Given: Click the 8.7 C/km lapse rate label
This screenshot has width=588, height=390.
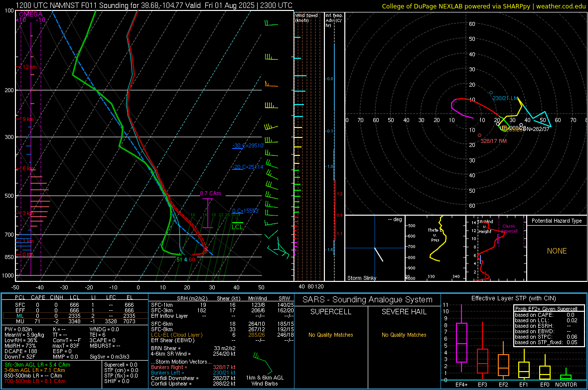Looking at the screenshot, I should pos(210,193).
